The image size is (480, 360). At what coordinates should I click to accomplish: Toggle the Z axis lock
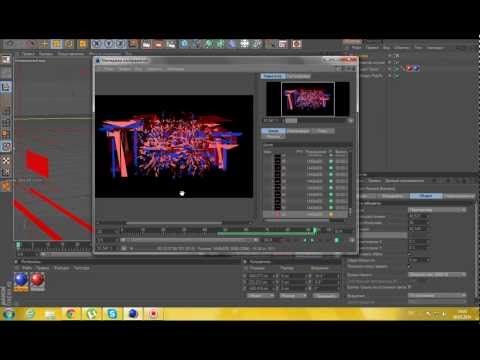(121, 44)
